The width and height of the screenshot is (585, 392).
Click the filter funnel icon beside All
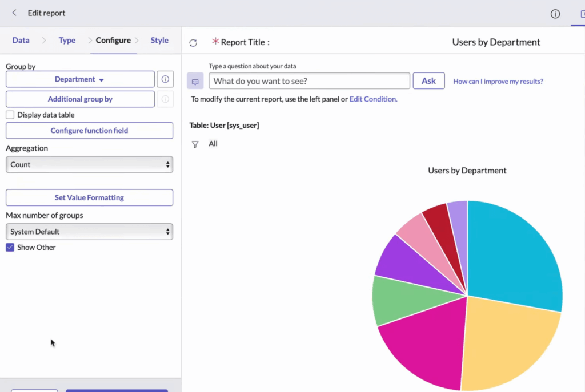pyautogui.click(x=195, y=144)
